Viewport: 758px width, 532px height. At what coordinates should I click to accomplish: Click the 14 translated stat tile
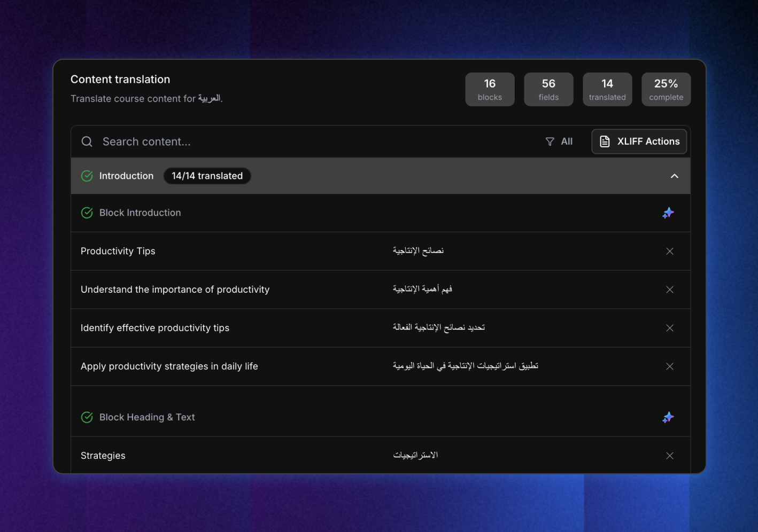tap(607, 89)
